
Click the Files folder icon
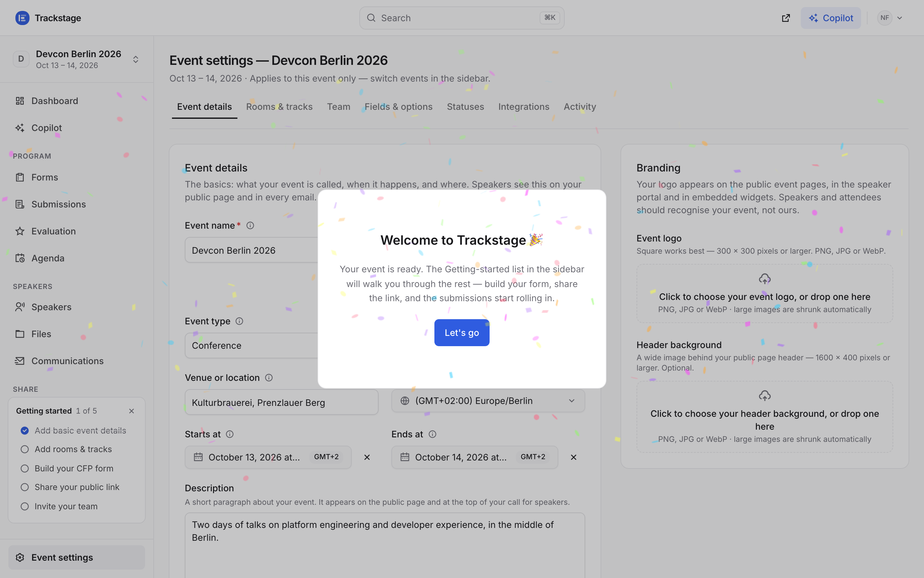(x=20, y=334)
